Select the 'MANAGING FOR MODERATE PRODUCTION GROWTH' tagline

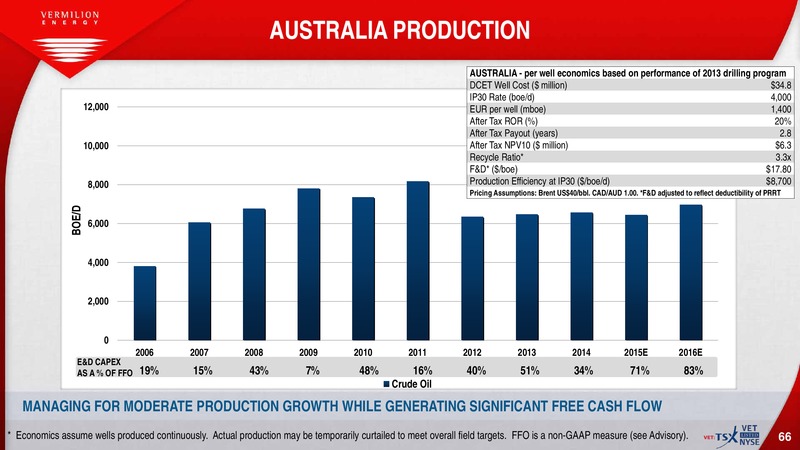pyautogui.click(x=342, y=407)
